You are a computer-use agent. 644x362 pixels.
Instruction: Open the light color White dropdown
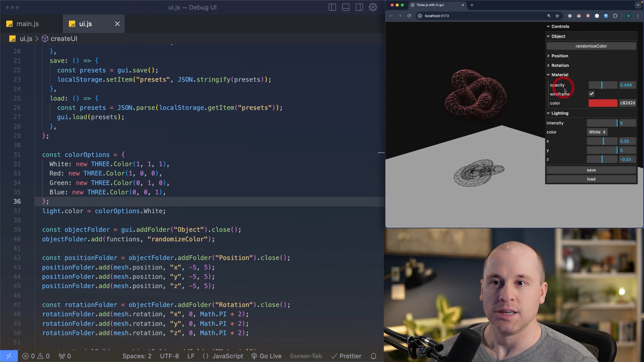coord(597,132)
